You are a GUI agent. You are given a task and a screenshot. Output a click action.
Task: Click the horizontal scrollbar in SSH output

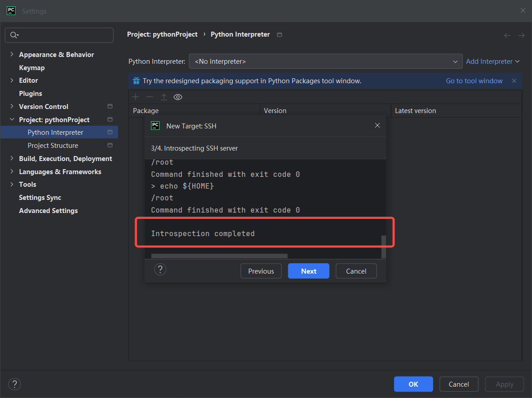(219, 256)
